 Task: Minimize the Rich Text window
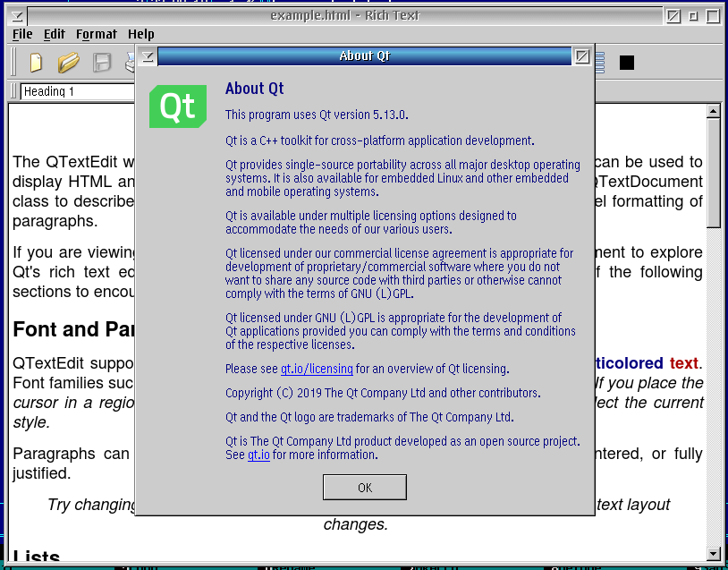pos(693,16)
